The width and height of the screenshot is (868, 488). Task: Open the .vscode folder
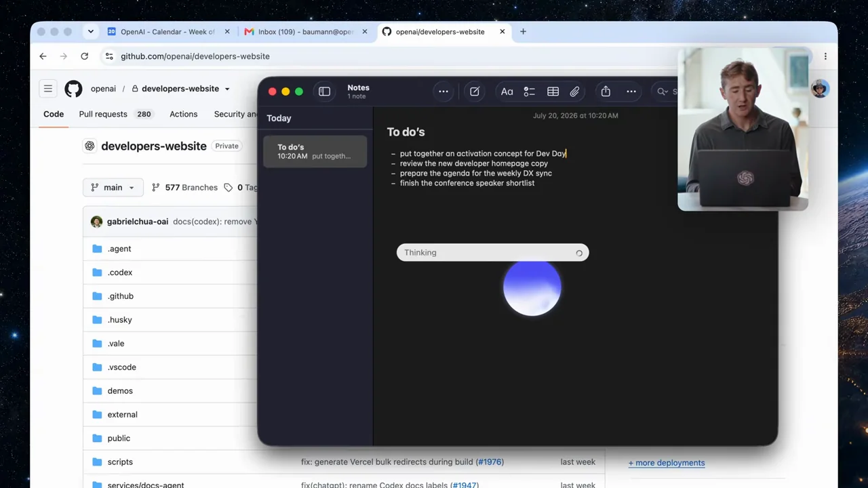[x=122, y=367]
